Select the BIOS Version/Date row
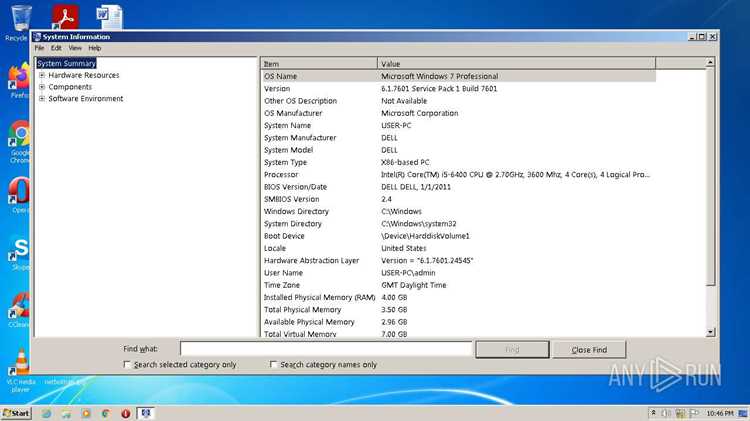 458,187
